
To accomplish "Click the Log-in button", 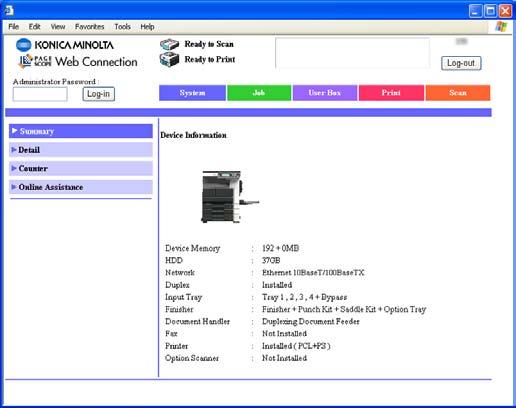I will 99,94.
